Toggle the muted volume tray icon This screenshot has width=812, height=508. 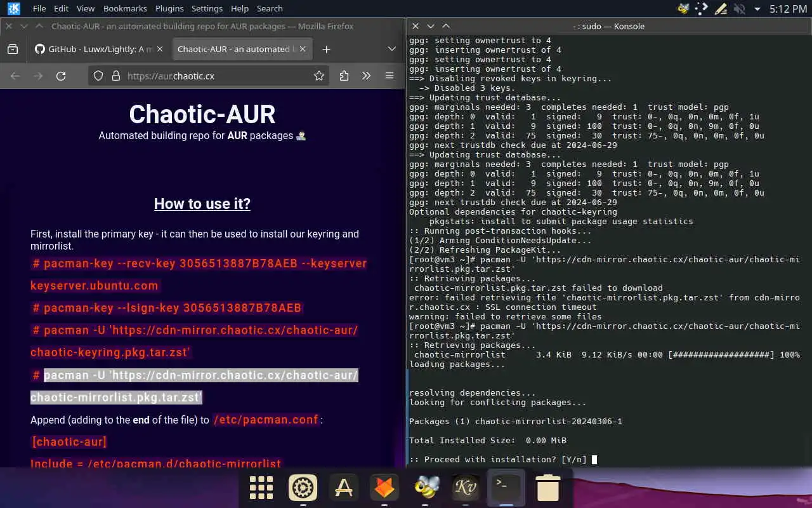(x=738, y=8)
